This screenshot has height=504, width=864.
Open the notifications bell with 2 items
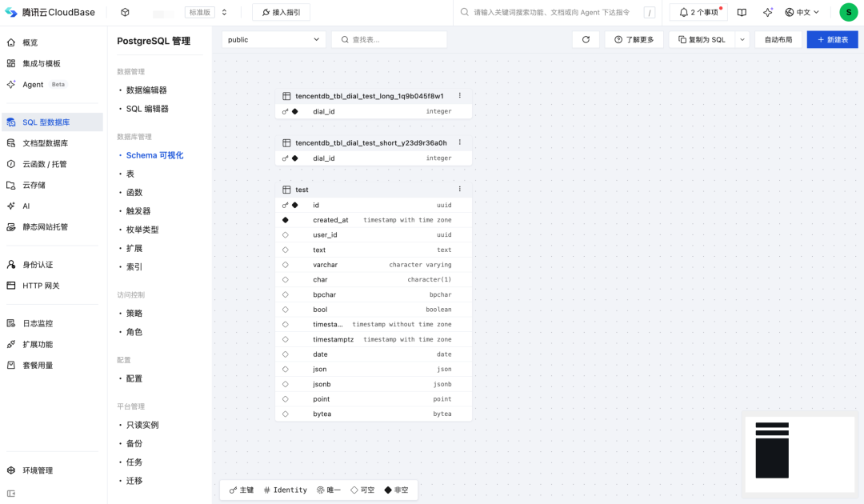coord(698,12)
